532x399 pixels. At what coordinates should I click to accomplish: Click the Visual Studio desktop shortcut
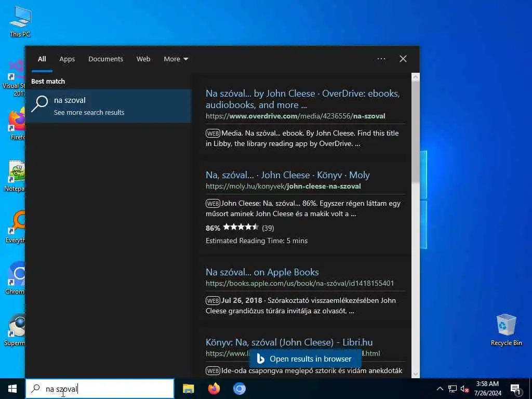point(14,78)
